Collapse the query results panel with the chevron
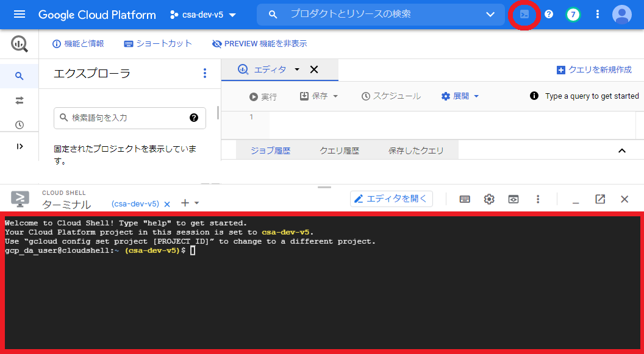The height and width of the screenshot is (354, 644). [622, 150]
